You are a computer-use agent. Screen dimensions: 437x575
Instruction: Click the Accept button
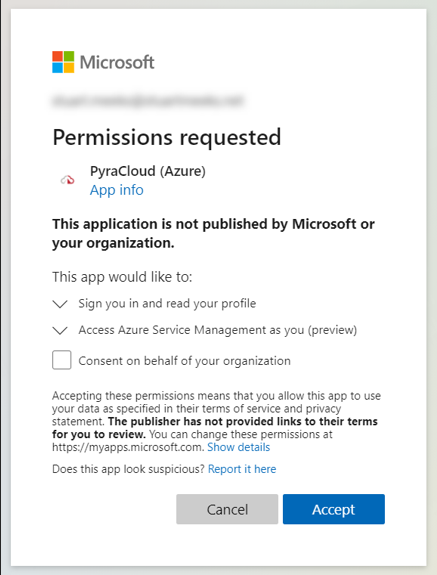334,509
